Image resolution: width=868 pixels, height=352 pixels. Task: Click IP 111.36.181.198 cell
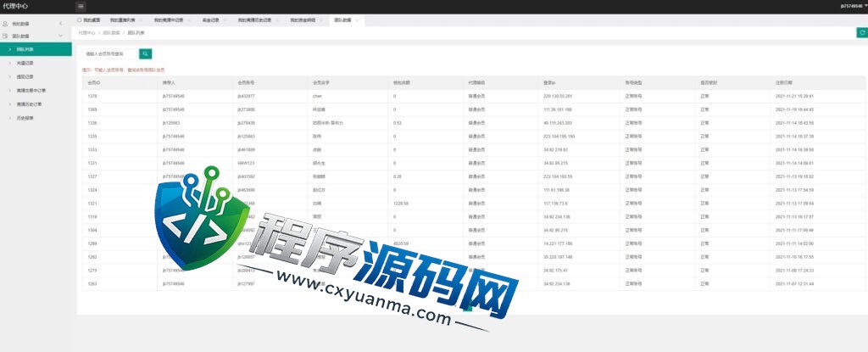point(558,109)
